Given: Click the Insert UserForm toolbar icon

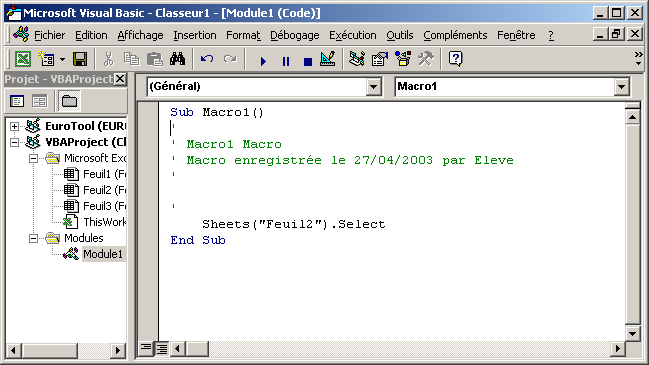Looking at the screenshot, I should 46,59.
